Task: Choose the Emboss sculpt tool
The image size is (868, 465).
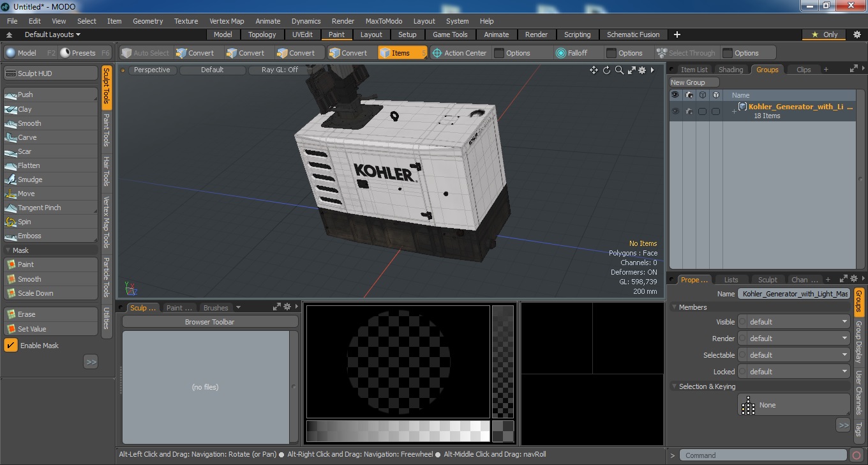Action: click(50, 236)
